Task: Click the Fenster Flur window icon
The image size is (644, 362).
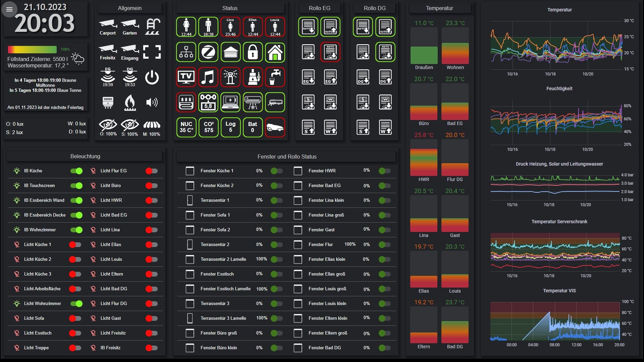Action: click(x=298, y=245)
